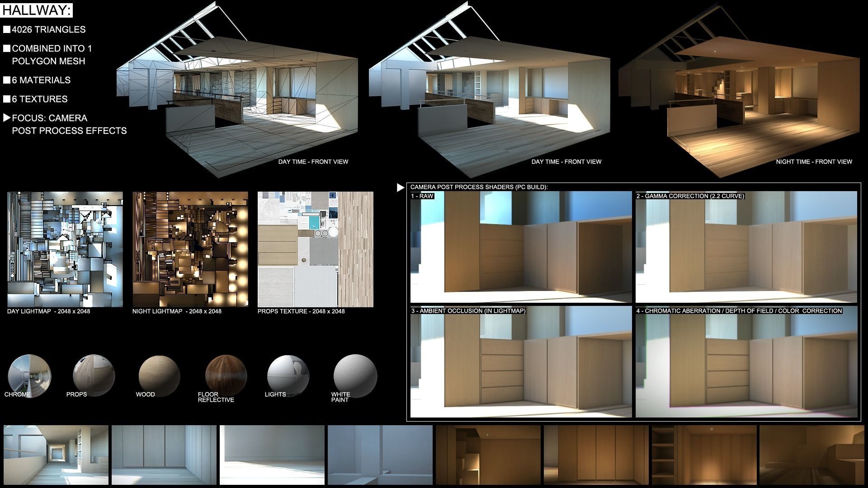Select the White Paint material sphere

355,375
